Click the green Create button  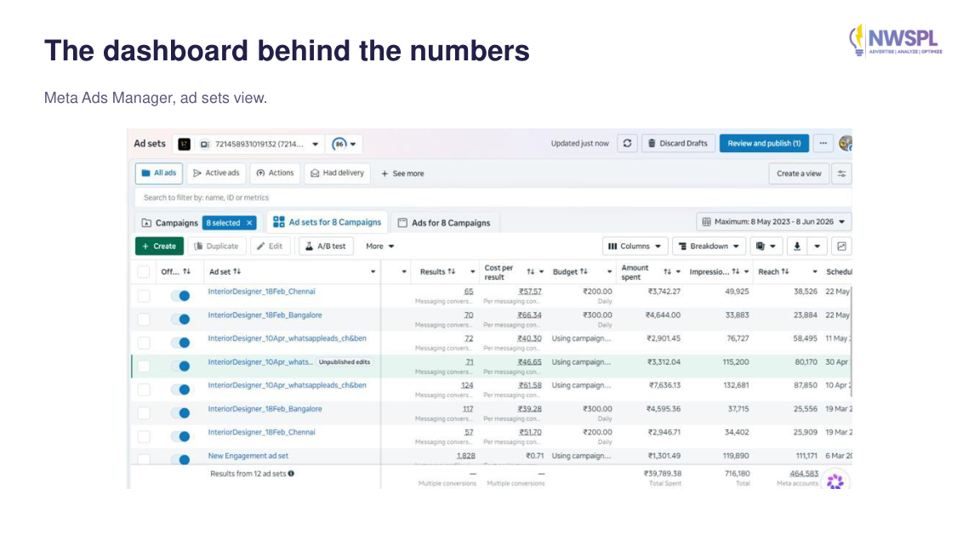(x=159, y=246)
